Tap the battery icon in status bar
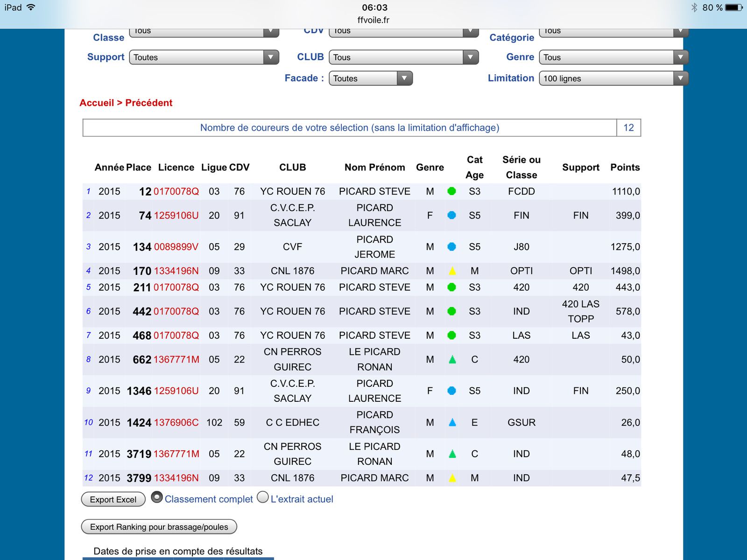 pyautogui.click(x=733, y=7)
